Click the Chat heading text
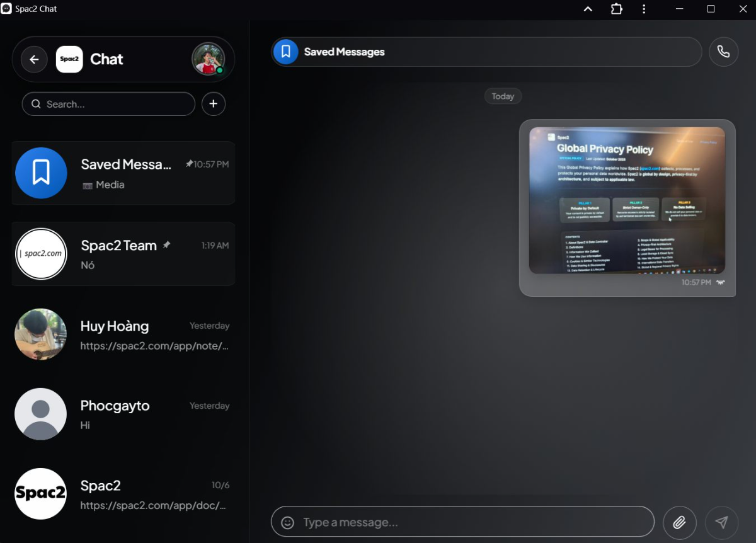The width and height of the screenshot is (756, 543). [x=106, y=59]
